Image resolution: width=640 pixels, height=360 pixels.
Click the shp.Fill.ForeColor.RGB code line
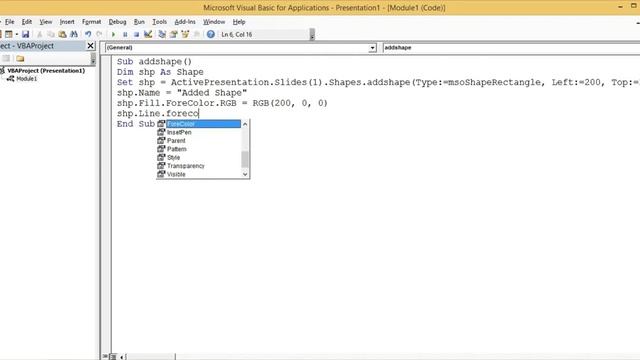pos(222,103)
